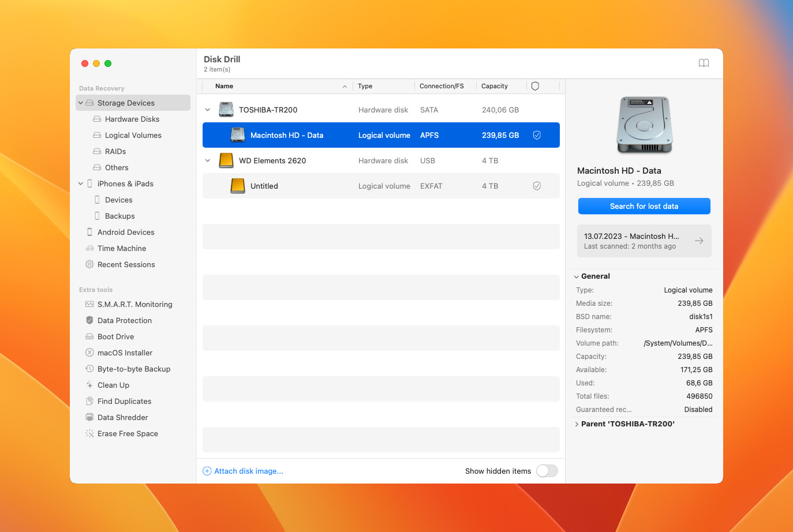The width and height of the screenshot is (793, 532).
Task: Collapse the iPhones & iPads sidebar group
Action: (x=81, y=183)
